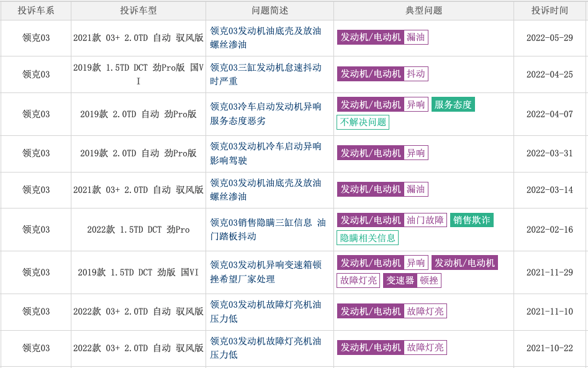588x368 pixels.
Task: Click the 2019款 2.0TD model cell in the 2022-04-07 row
Action: pos(138,114)
